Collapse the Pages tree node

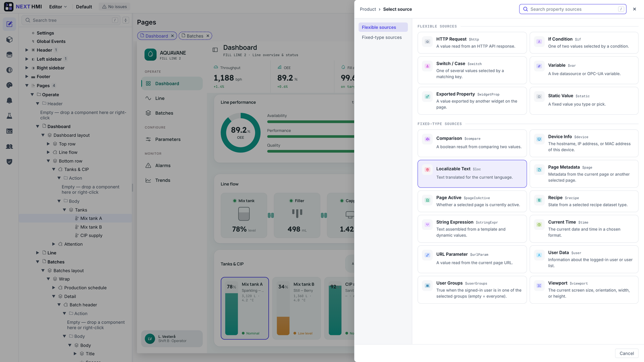click(27, 85)
